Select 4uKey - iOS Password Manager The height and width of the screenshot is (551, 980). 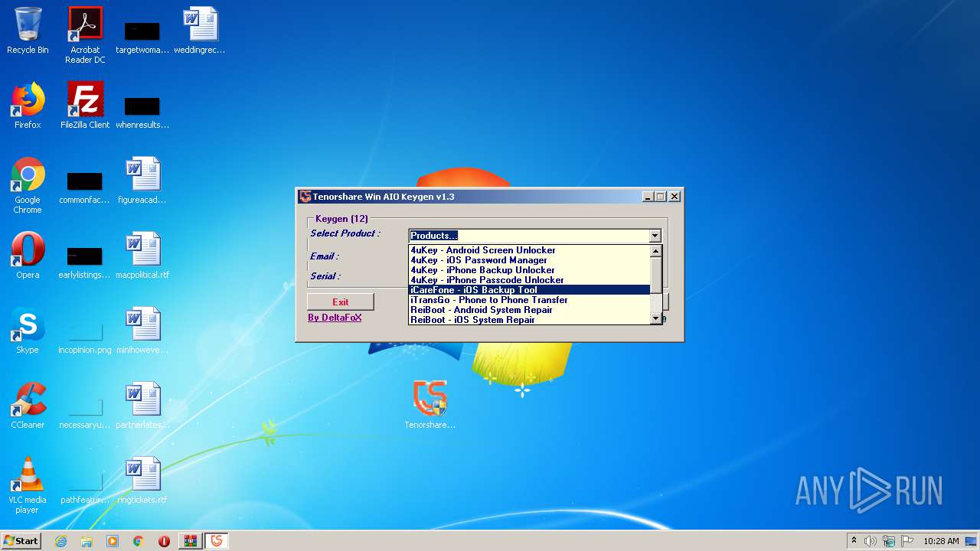[x=529, y=260]
